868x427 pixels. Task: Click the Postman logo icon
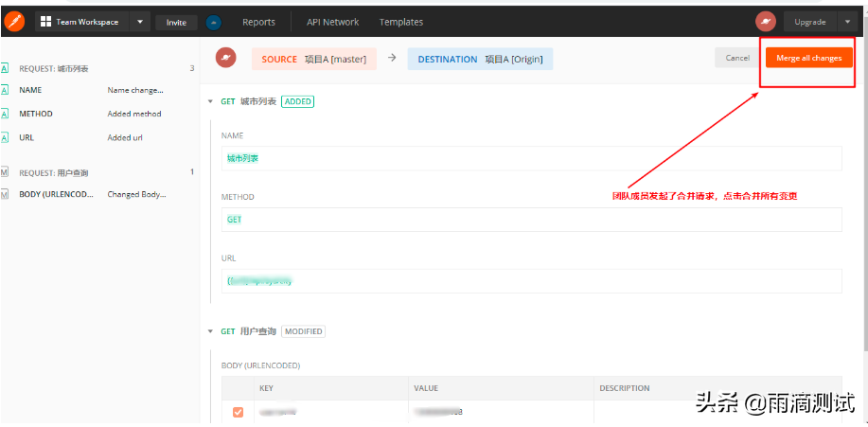[x=15, y=21]
